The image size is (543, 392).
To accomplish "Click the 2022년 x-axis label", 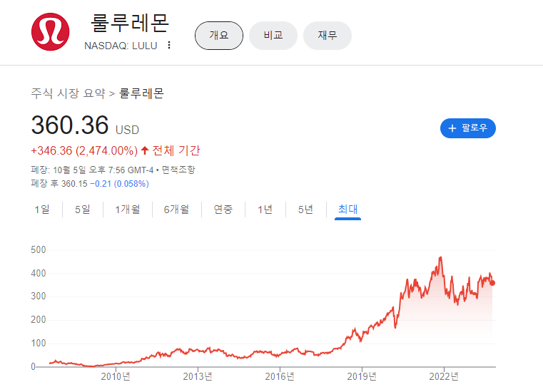I will pos(444,376).
